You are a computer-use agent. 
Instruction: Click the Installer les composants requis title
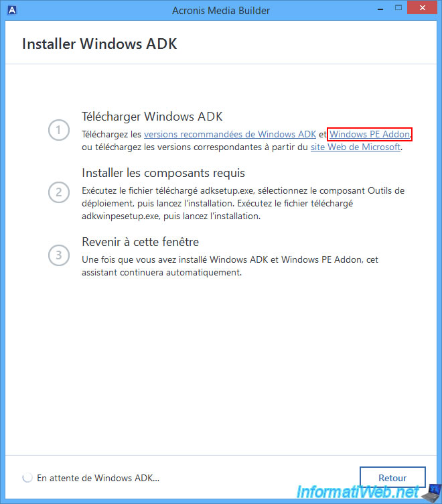coord(163,173)
